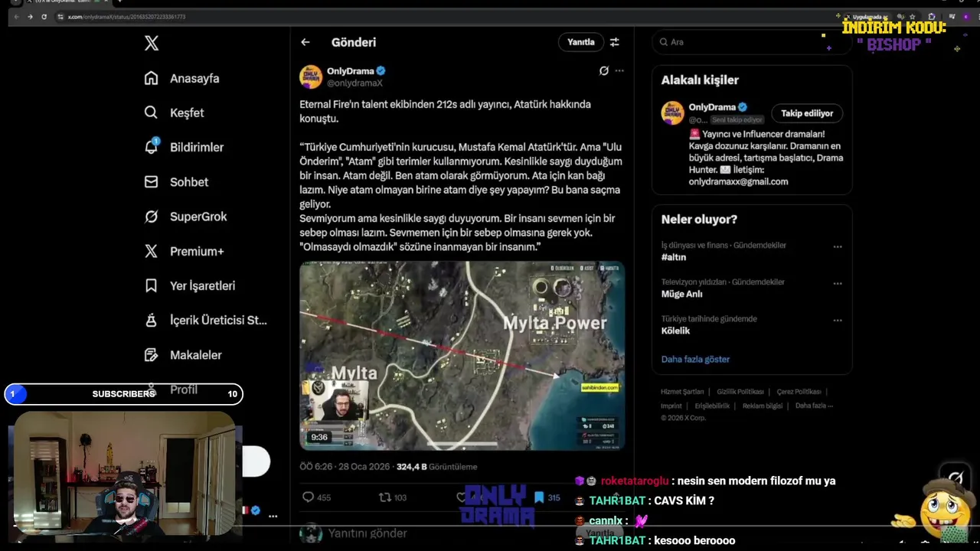Click the @onlydramaX handle
This screenshot has height=551, width=980.
pos(354,83)
